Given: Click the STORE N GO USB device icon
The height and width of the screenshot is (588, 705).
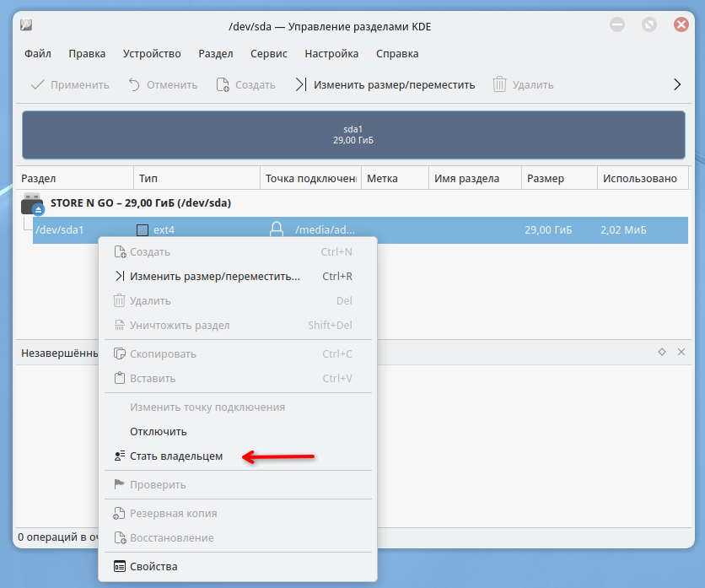Looking at the screenshot, I should tap(32, 204).
